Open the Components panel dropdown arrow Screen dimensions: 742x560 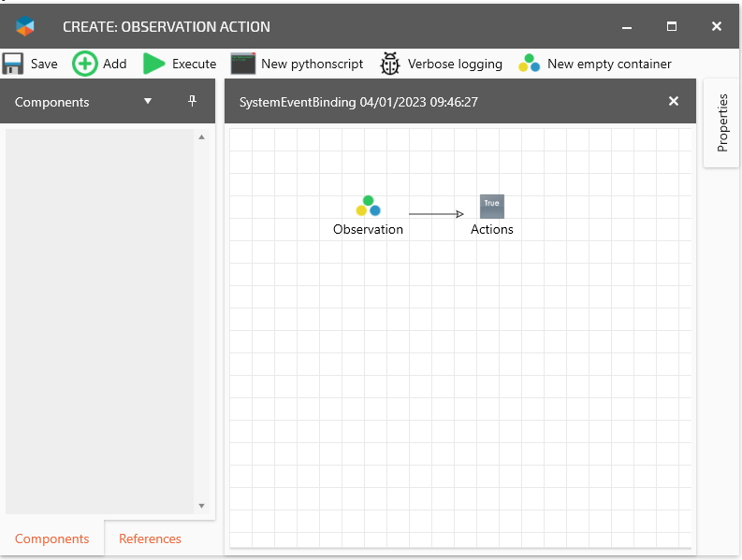tap(148, 101)
